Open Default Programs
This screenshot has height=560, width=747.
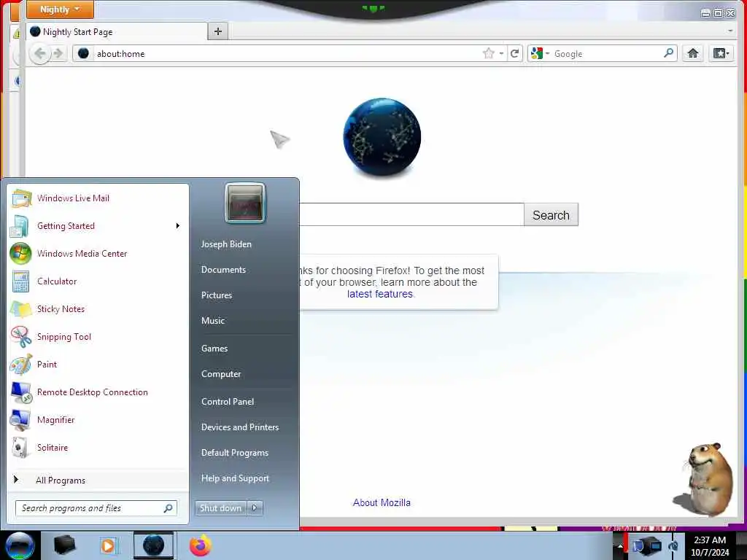tap(234, 453)
